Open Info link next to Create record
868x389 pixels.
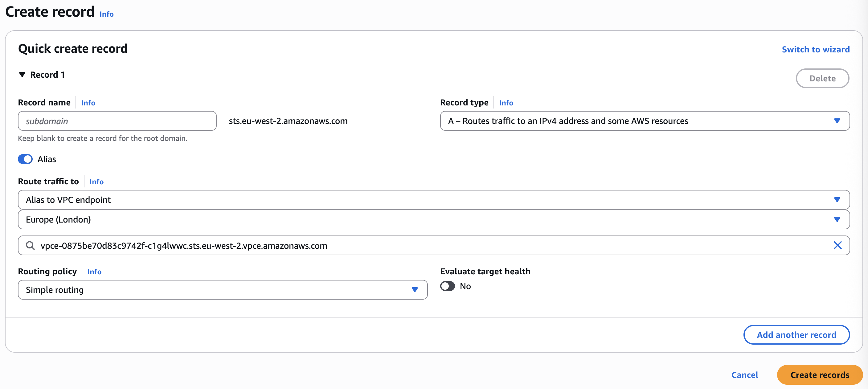[106, 14]
